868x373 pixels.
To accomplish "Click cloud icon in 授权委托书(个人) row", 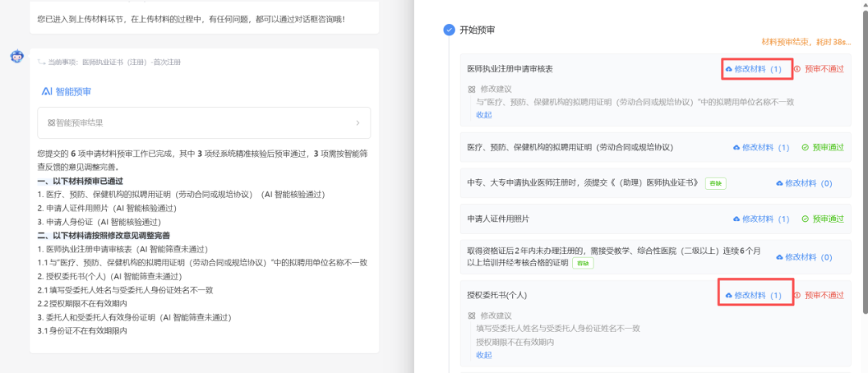I will click(728, 296).
